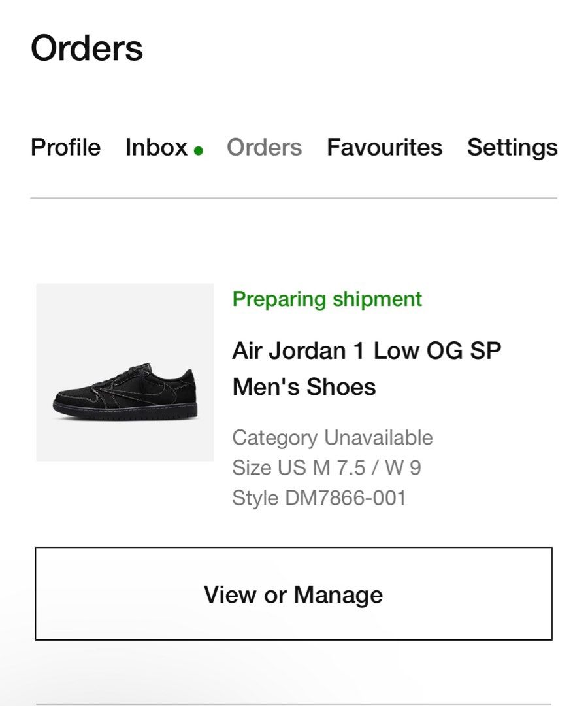
Task: Select the greyed-out Orders tab
Action: (x=264, y=148)
